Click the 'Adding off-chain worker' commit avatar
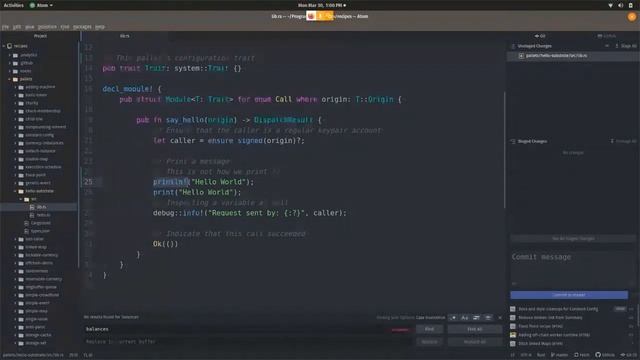640x360 pixels. (x=513, y=335)
